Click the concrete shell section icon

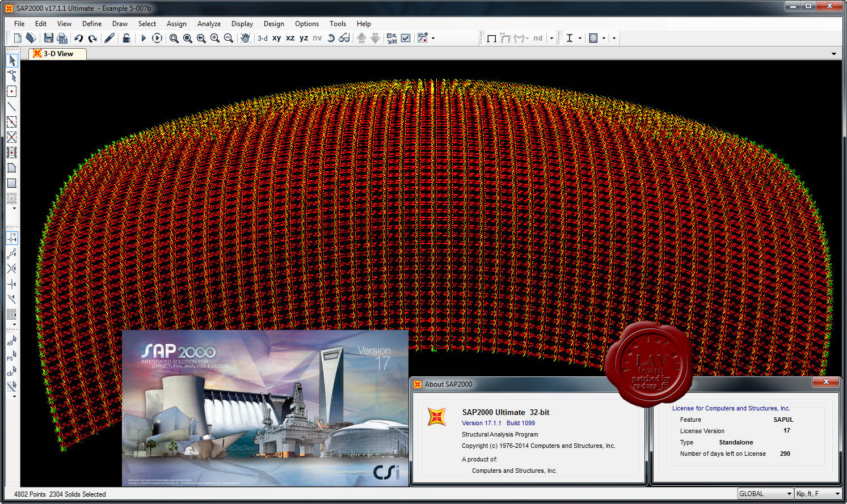click(593, 38)
